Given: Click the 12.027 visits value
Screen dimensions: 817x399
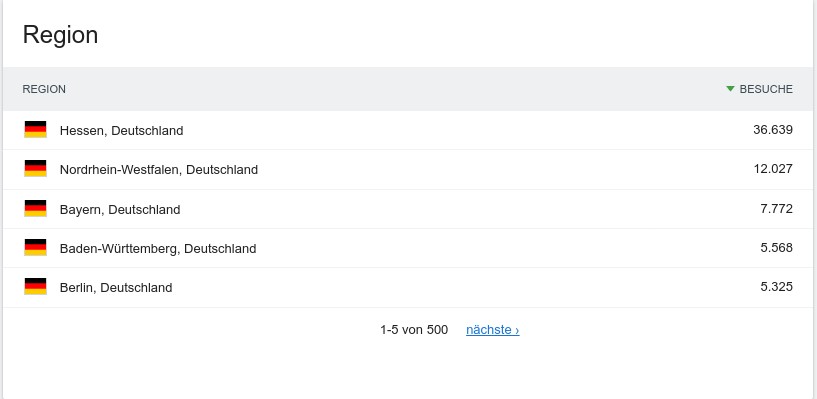Looking at the screenshot, I should coord(773,169).
